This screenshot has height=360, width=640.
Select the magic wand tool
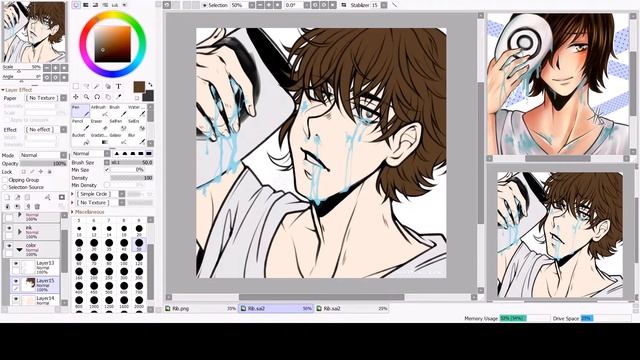point(97,87)
